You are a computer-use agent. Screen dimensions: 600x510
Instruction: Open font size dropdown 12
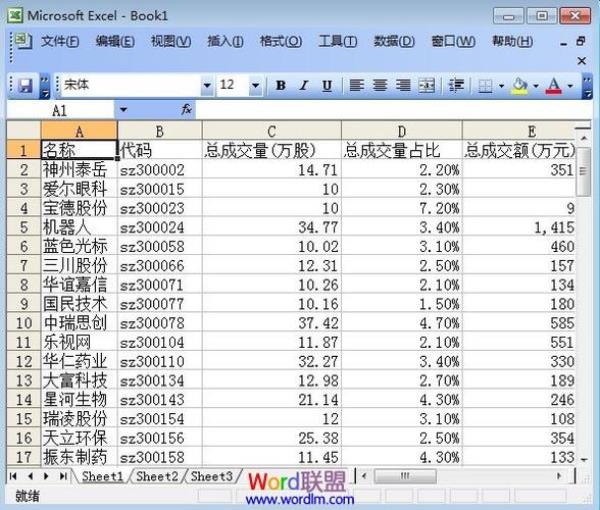point(256,85)
